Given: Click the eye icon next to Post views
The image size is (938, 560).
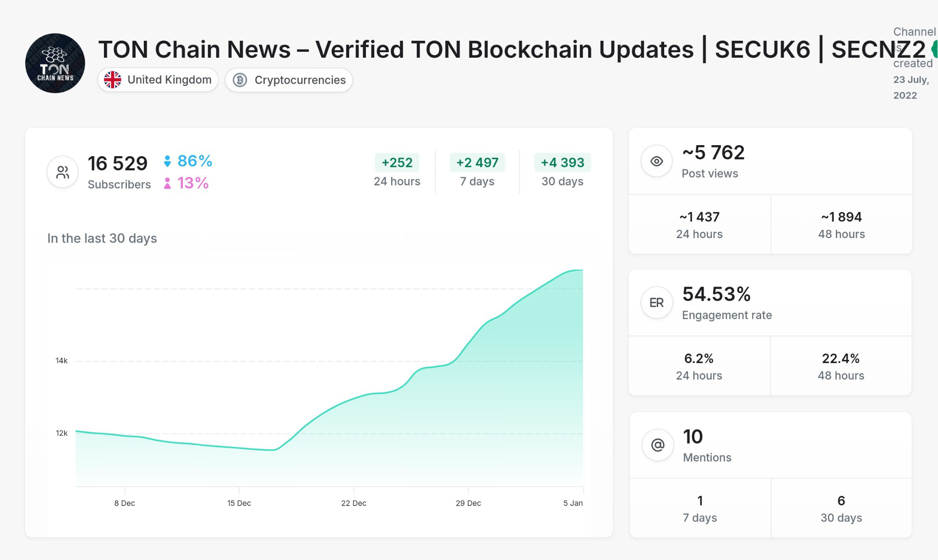Looking at the screenshot, I should coord(656,161).
